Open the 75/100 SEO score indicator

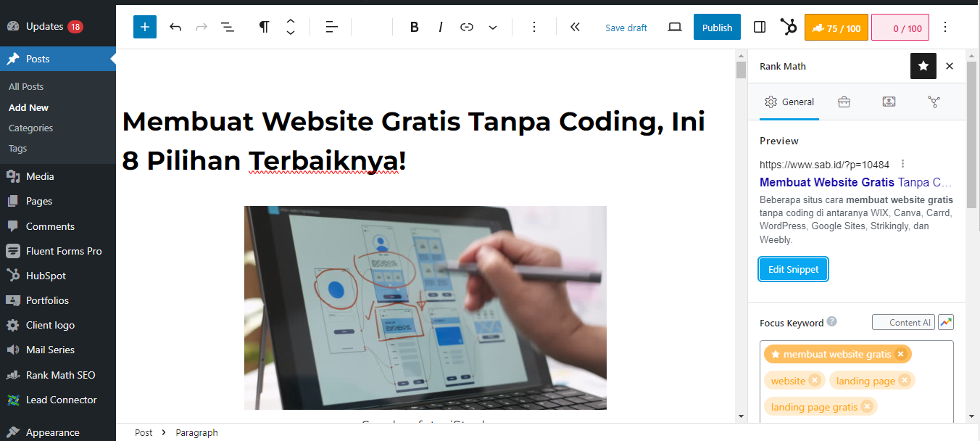point(836,27)
